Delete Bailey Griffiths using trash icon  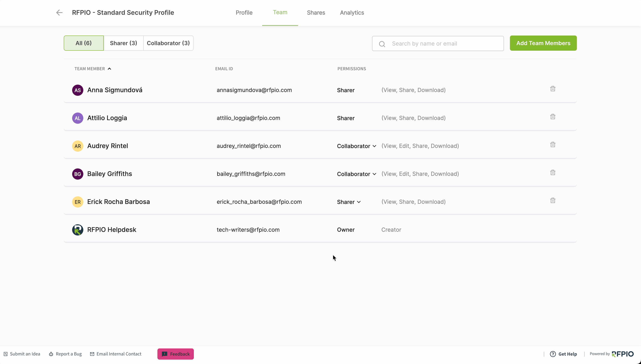click(553, 173)
